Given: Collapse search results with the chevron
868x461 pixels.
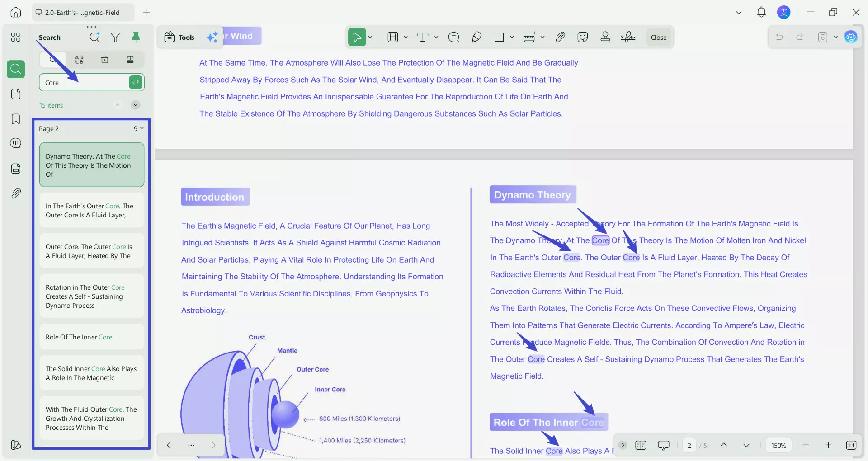Looking at the screenshot, I should tap(118, 105).
